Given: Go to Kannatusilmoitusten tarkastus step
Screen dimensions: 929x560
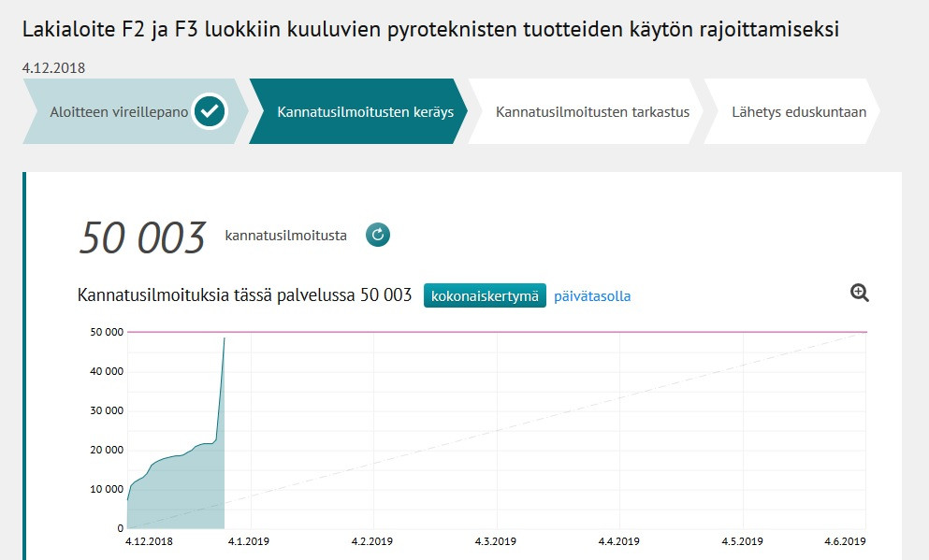Looking at the screenshot, I should (x=592, y=112).
